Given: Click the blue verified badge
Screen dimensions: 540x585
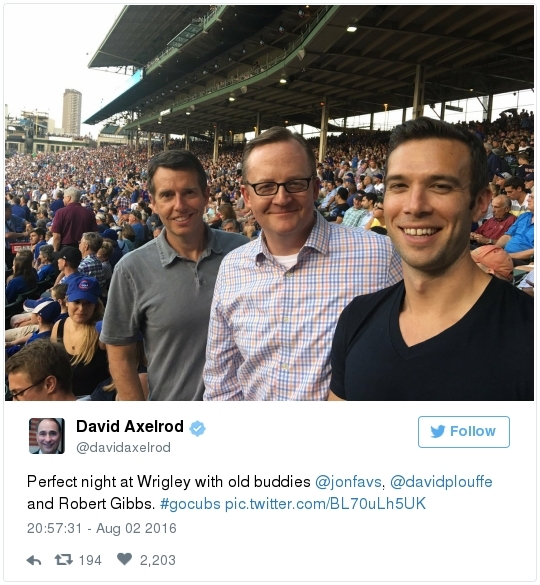Looking at the screenshot, I should point(197,428).
